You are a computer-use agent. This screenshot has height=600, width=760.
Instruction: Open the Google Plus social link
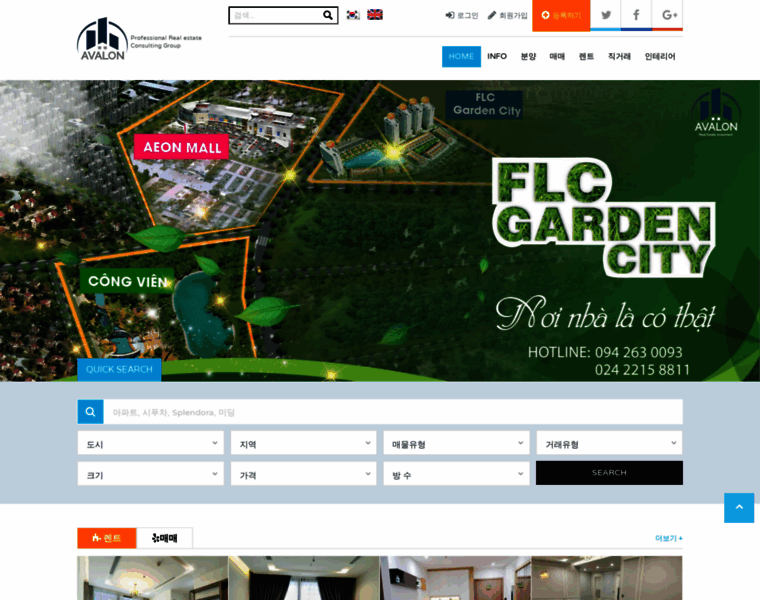pos(667,15)
